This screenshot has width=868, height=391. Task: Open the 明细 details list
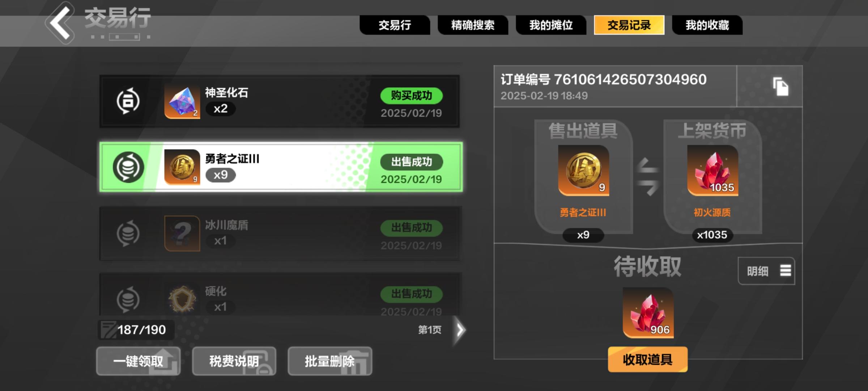point(766,271)
